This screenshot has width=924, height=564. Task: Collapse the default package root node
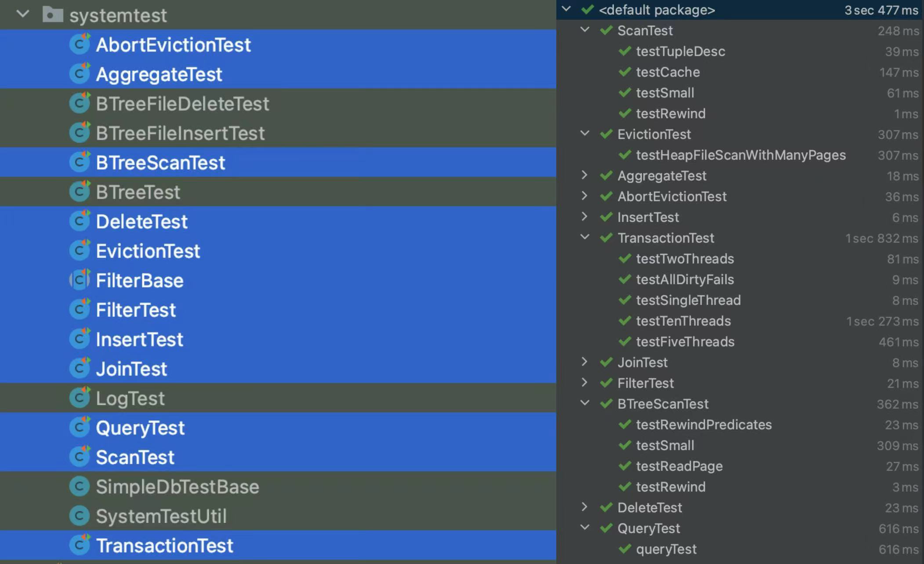click(x=566, y=9)
